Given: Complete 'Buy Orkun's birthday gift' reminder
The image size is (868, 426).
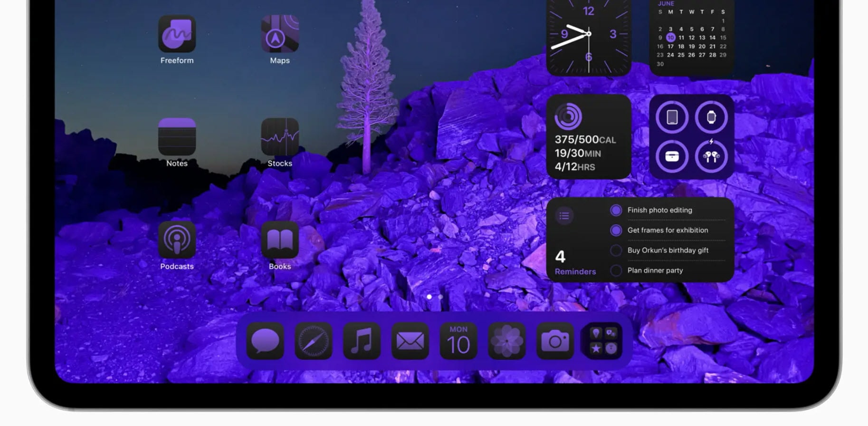Looking at the screenshot, I should click(x=616, y=250).
